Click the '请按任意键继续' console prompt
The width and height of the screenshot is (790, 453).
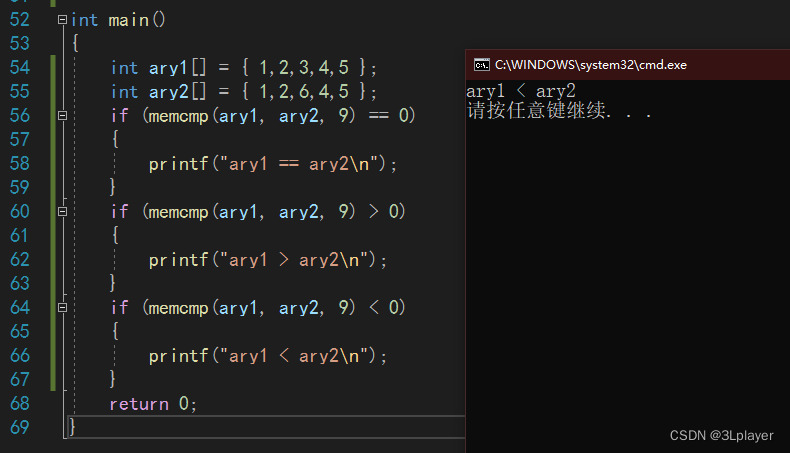click(x=536, y=110)
